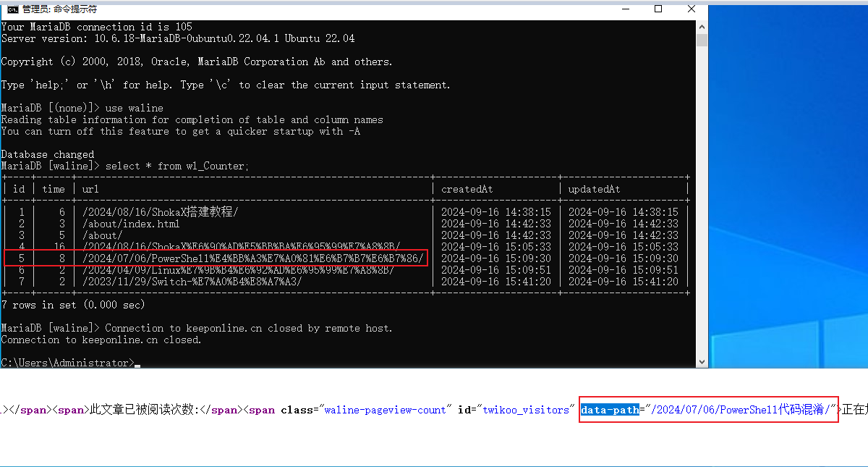This screenshot has height=467, width=868.
Task: Click the command prompt icon in title bar
Action: 12,9
